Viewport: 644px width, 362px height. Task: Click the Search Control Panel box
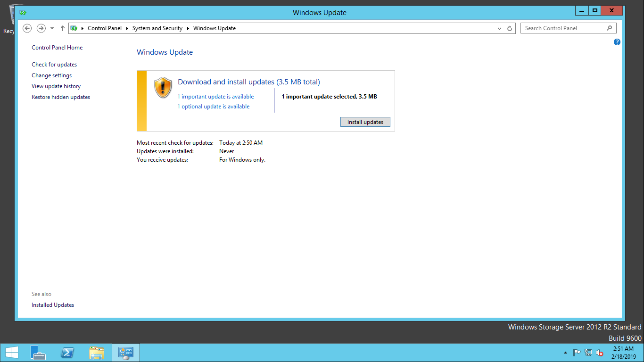click(568, 28)
